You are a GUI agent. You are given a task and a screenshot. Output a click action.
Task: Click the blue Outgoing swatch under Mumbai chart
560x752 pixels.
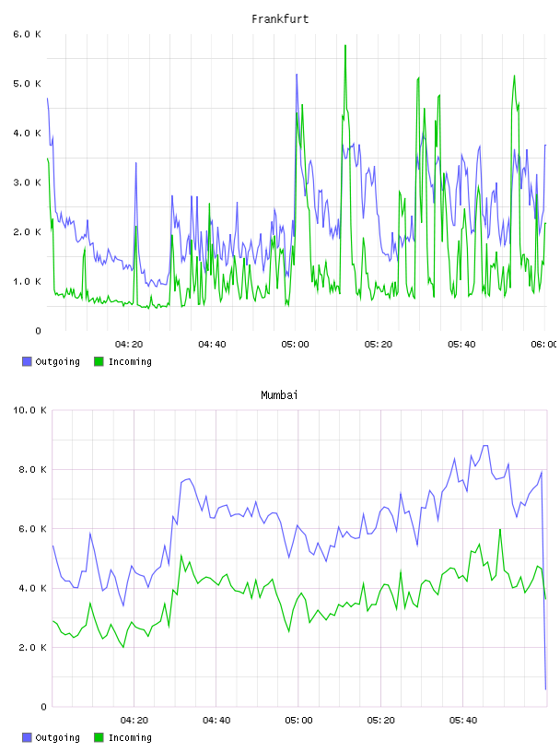coord(27,737)
